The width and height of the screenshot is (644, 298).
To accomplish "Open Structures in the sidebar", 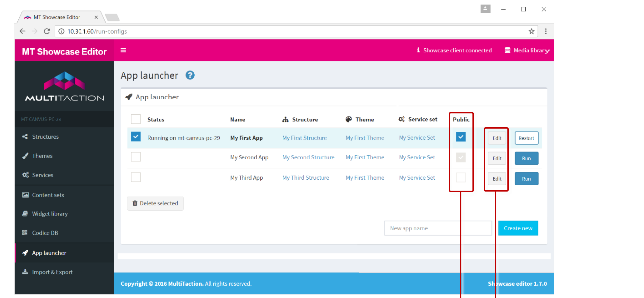I will pyautogui.click(x=45, y=137).
